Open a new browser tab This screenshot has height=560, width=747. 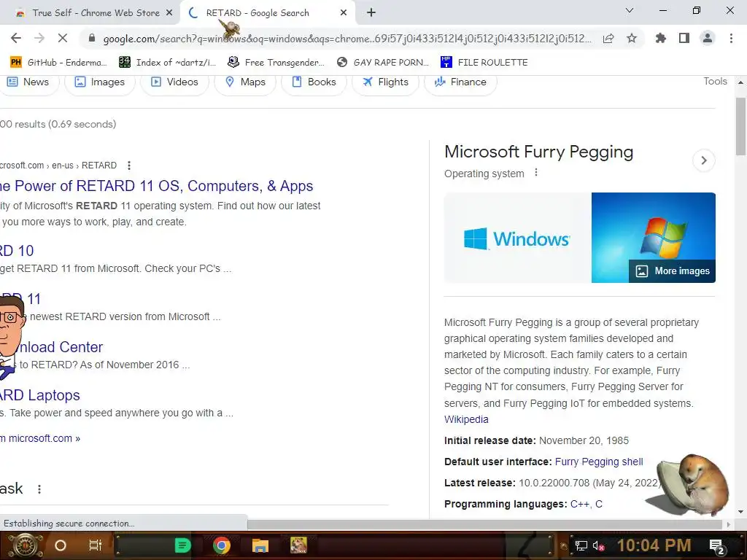click(371, 13)
